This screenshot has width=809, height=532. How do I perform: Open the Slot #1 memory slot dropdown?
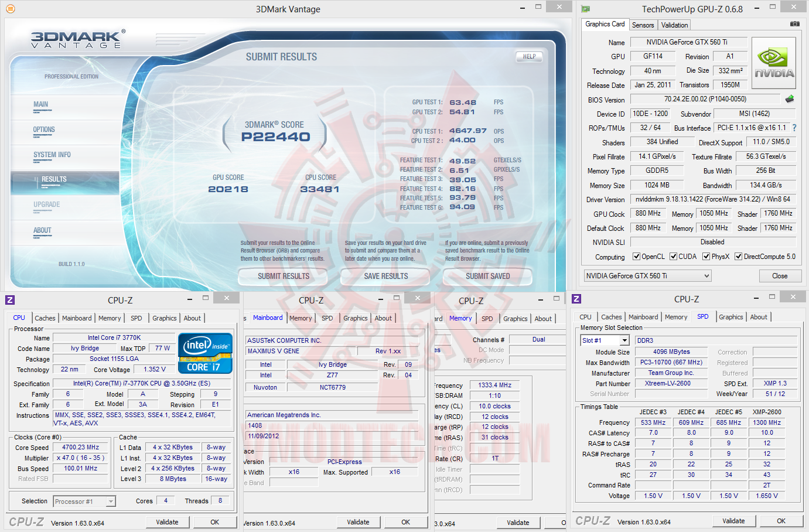[x=605, y=340]
